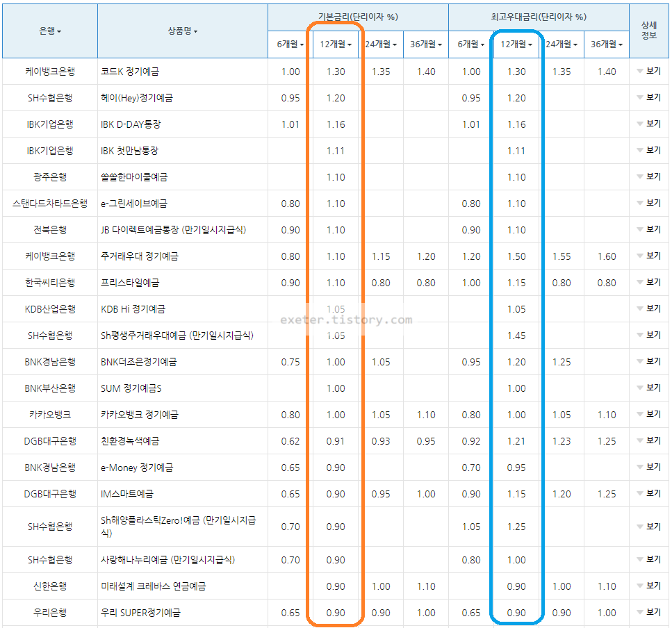Expand 보기 for JB 다이렉트예금통장

point(649,230)
